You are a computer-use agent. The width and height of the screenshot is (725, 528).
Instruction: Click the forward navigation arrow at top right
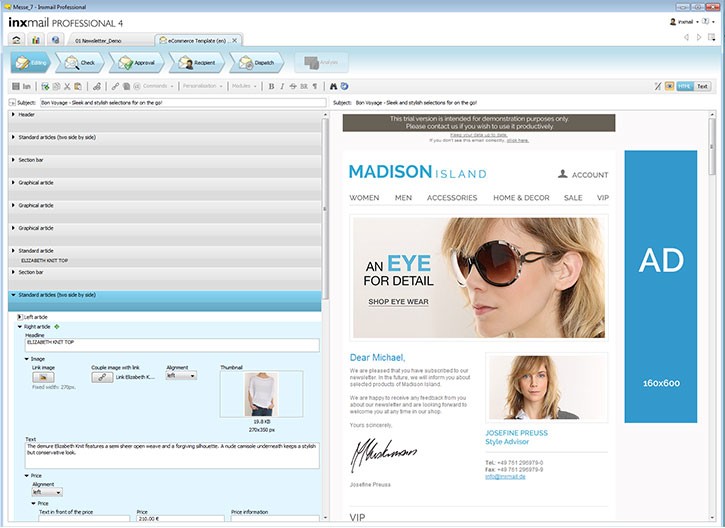tap(699, 37)
